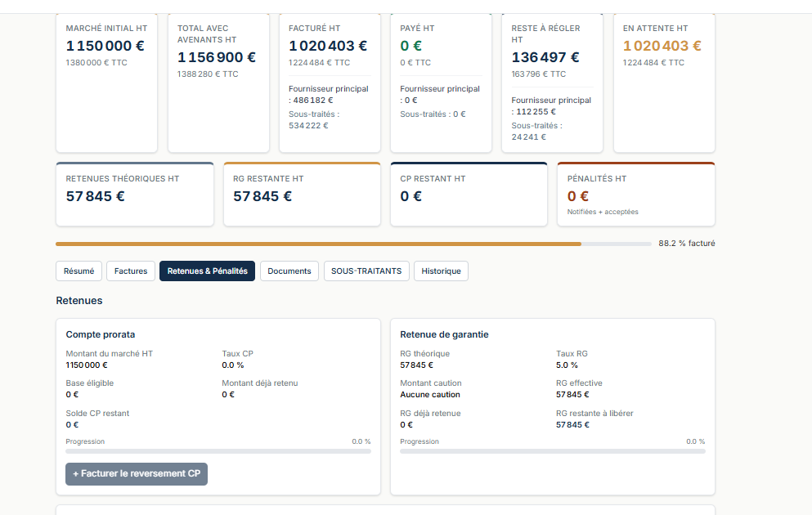This screenshot has height=515, width=812.
Task: Select the En attente HT card
Action: click(665, 83)
